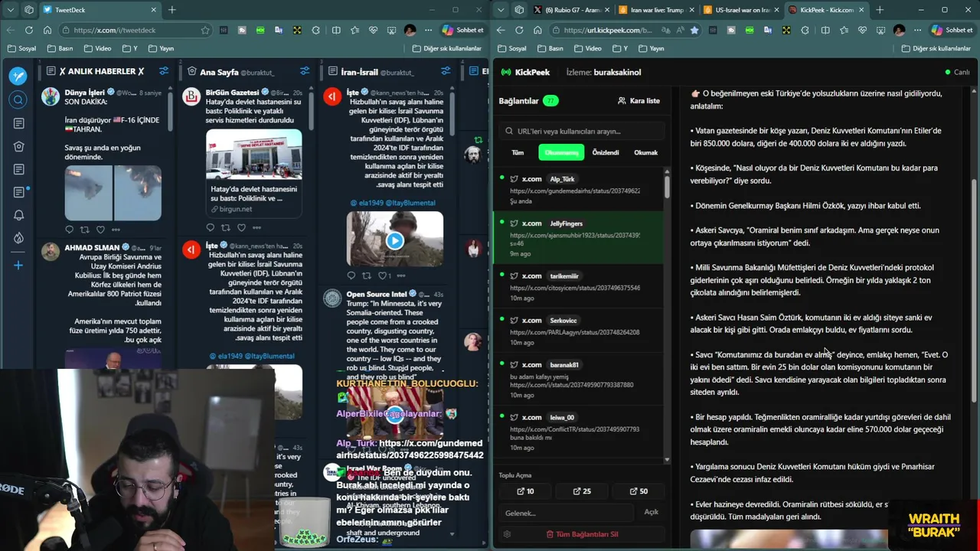This screenshot has height=551, width=980.
Task: Open İran-İsrail column settings icon
Action: click(446, 71)
